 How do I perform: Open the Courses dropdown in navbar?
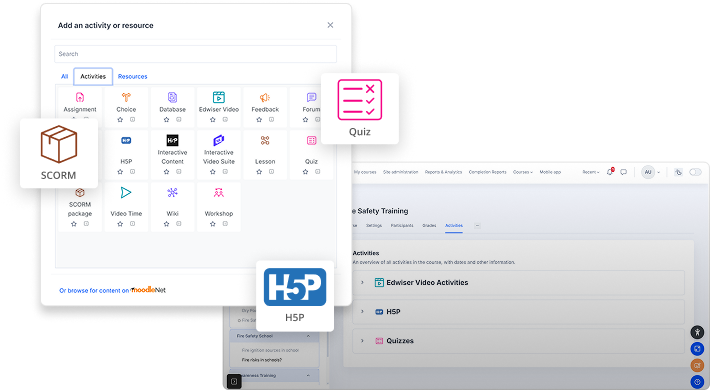[523, 172]
